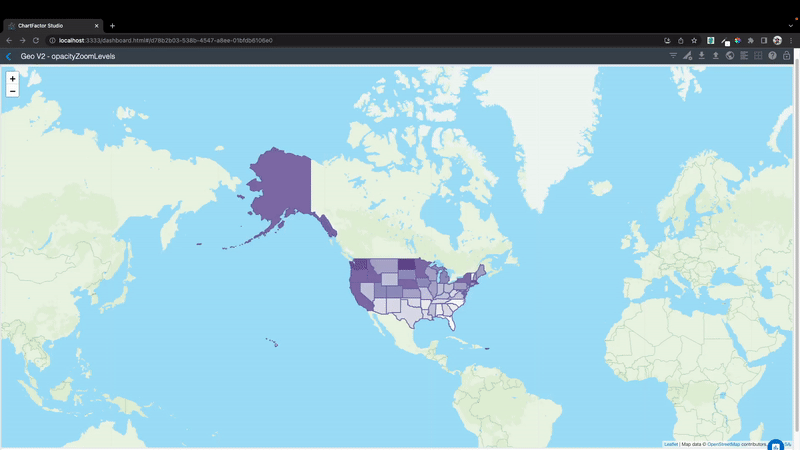
Task: Click the dark purple North Dakota shape
Action: pyautogui.click(x=407, y=264)
